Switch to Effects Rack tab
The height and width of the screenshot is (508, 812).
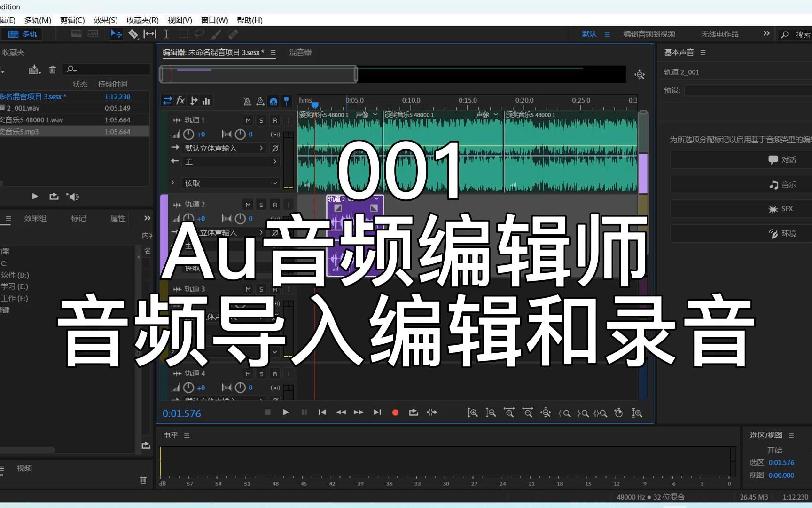pos(35,218)
